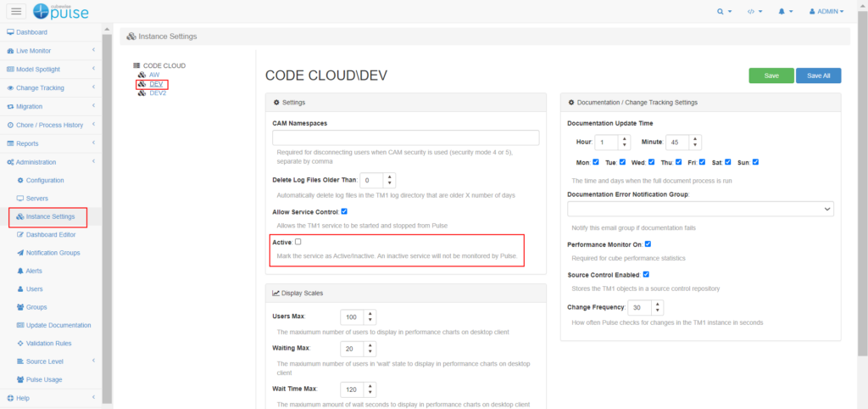Open Notification Groups in sidebar

(53, 253)
